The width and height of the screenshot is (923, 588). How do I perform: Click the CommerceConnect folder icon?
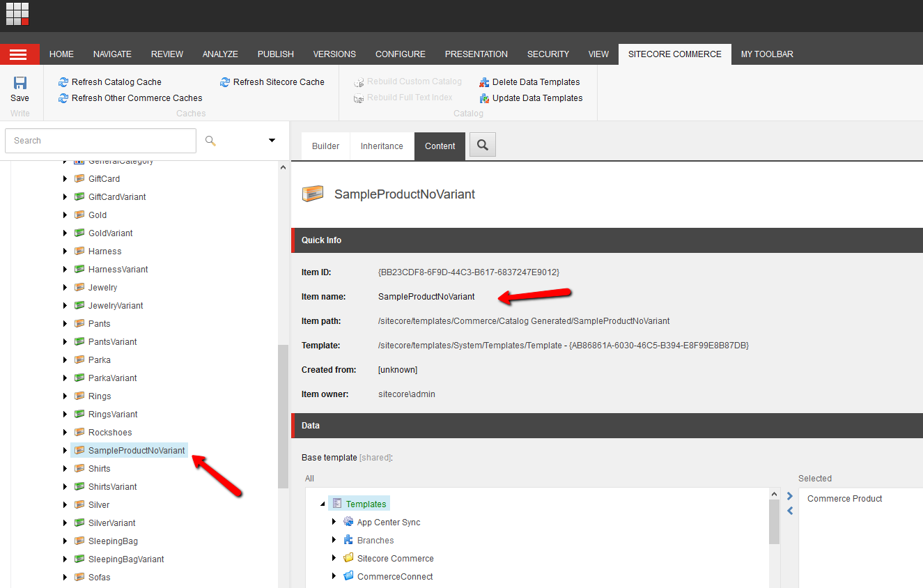point(348,576)
